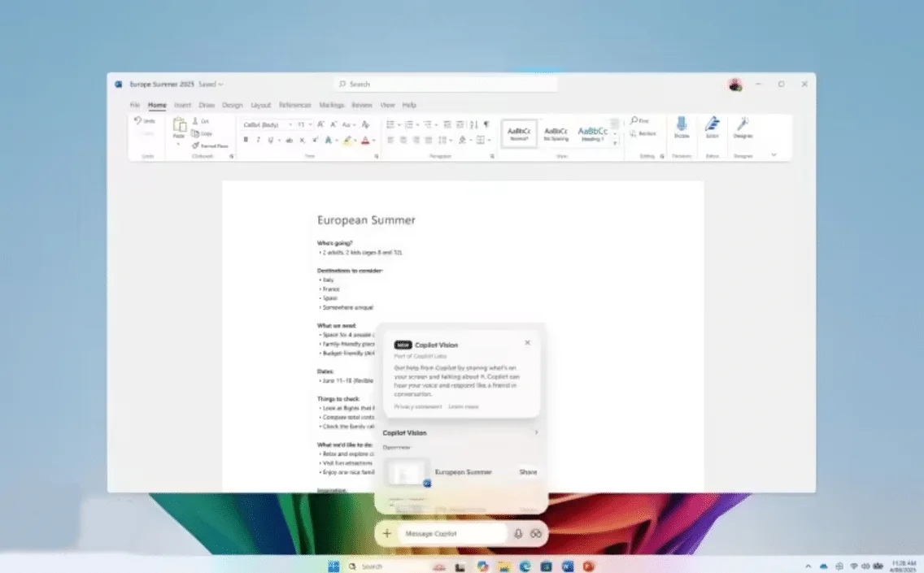Select the Heading 1 style
This screenshot has width=924, height=573.
(592, 133)
